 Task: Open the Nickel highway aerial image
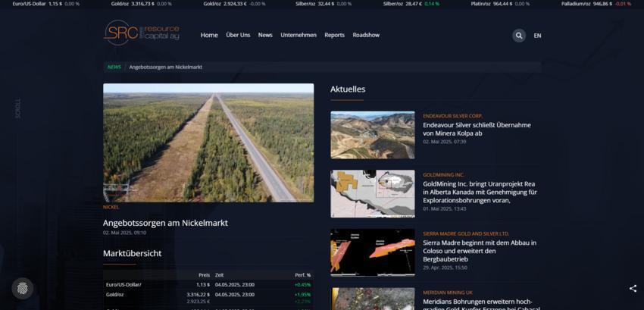208,142
